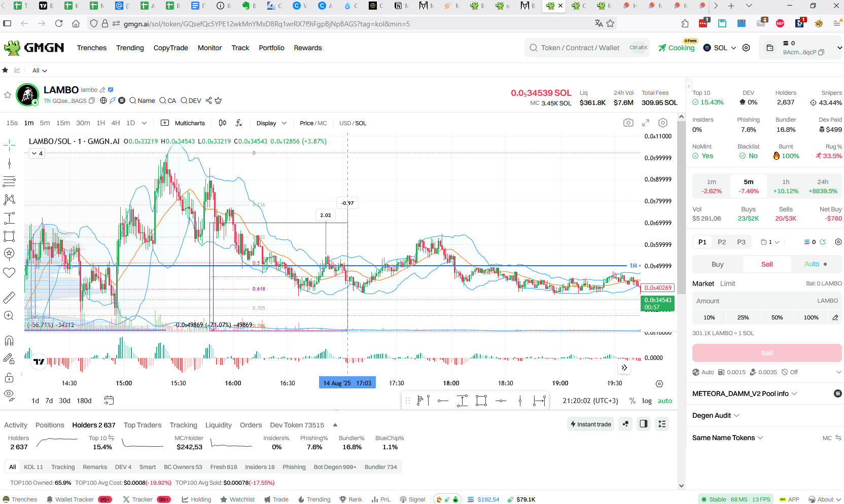Click the token search input field
844x504 pixels.
pos(587,48)
